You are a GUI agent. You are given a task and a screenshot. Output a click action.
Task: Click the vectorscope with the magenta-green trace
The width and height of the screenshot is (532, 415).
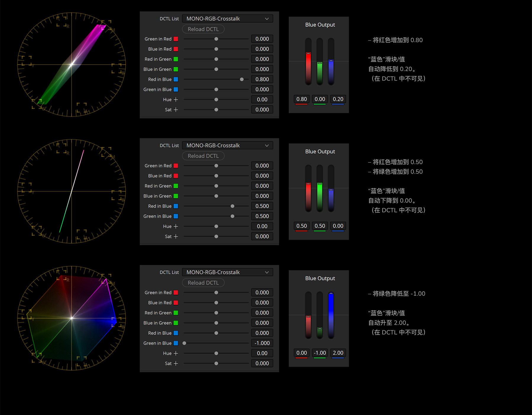[72, 64]
